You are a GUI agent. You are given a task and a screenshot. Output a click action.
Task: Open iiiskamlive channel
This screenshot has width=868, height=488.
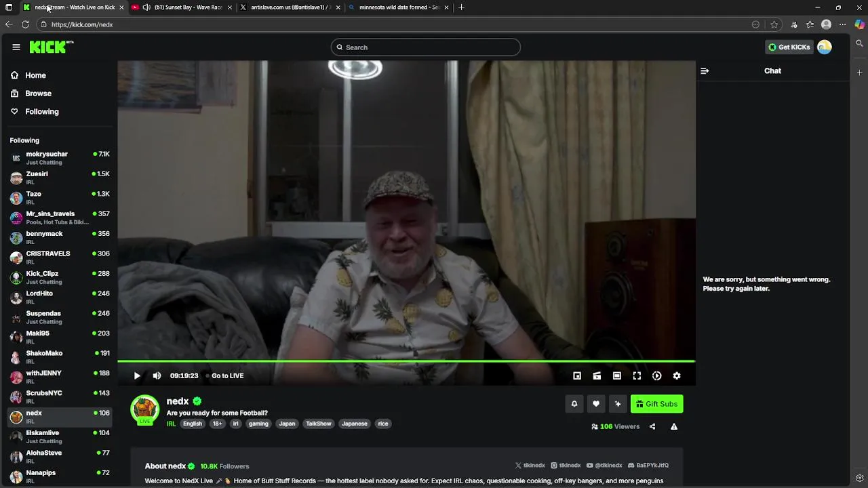pyautogui.click(x=60, y=436)
